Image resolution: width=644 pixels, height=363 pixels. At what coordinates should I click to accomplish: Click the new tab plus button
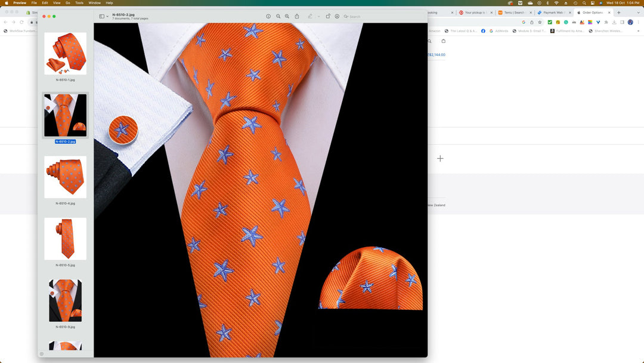[x=618, y=13]
